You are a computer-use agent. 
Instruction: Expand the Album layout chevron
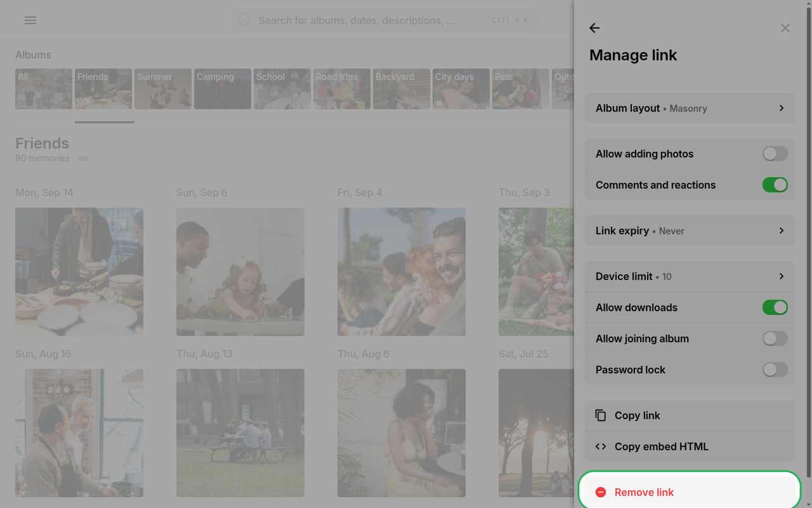click(782, 108)
